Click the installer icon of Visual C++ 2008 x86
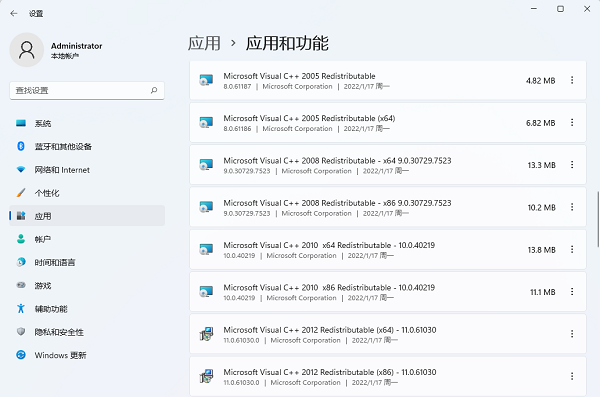This screenshot has width=600, height=397. click(206, 207)
